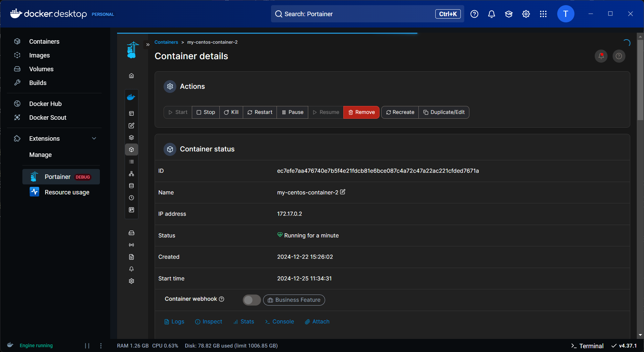Click the v4.37.1 version indicator
This screenshot has width=644, height=352.
624,346
